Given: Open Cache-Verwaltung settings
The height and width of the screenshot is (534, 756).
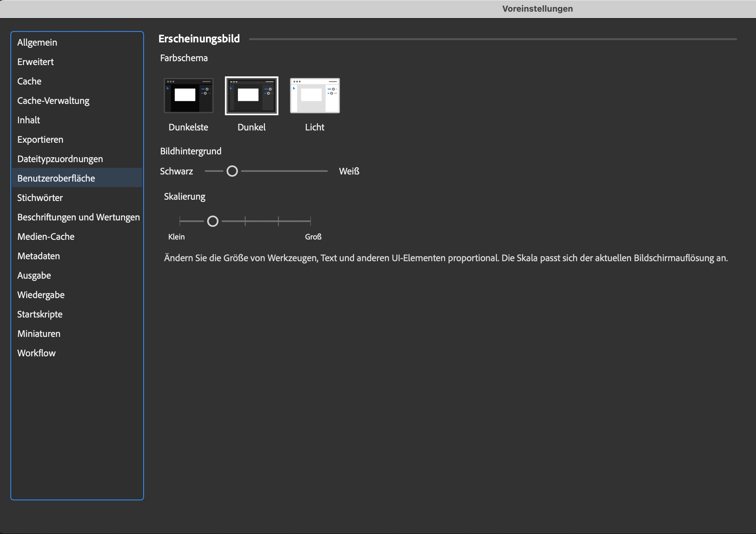Looking at the screenshot, I should (x=53, y=101).
